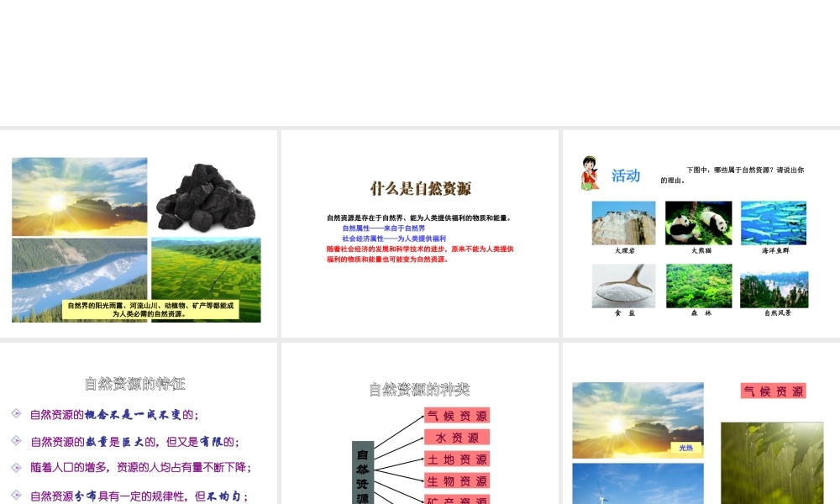Click the 土地资源 box in the diagram

[457, 459]
